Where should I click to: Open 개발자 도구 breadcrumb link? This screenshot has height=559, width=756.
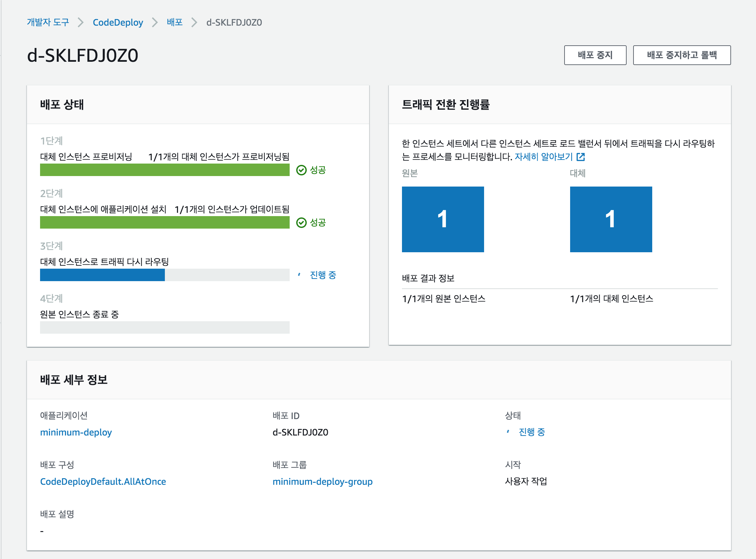coord(48,22)
